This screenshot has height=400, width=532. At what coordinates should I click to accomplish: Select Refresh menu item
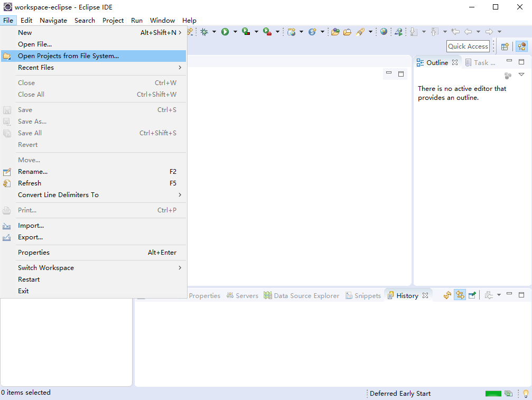click(x=94, y=183)
